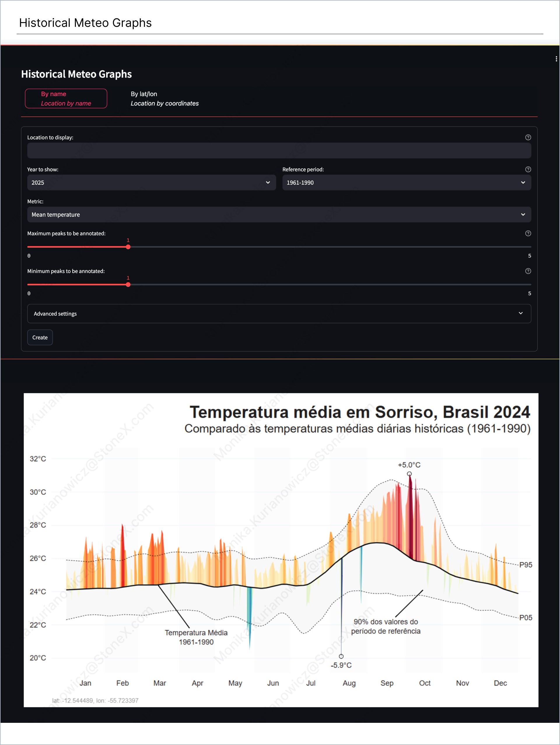Click the lat/lon coordinates text under chart
This screenshot has width=560, height=745.
[x=95, y=701]
